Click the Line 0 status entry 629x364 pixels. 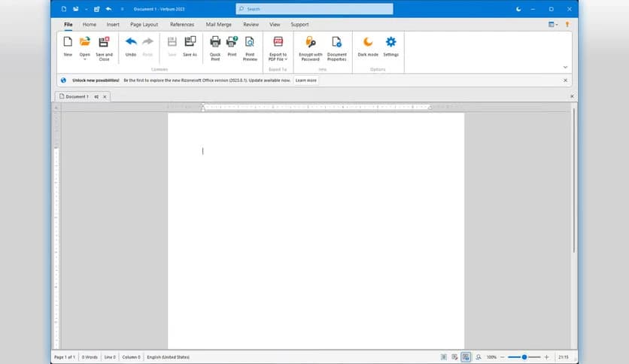[110, 356]
